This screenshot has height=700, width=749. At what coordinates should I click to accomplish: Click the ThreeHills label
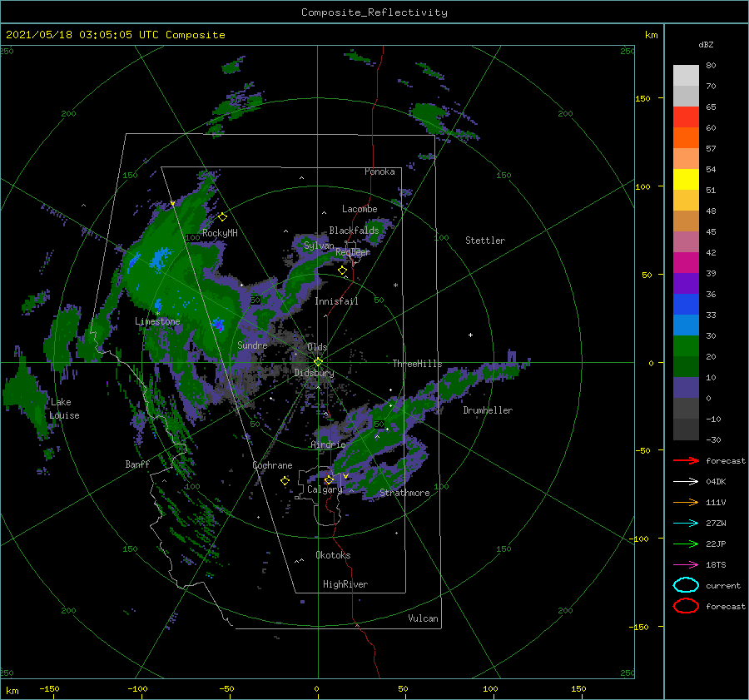tap(417, 364)
